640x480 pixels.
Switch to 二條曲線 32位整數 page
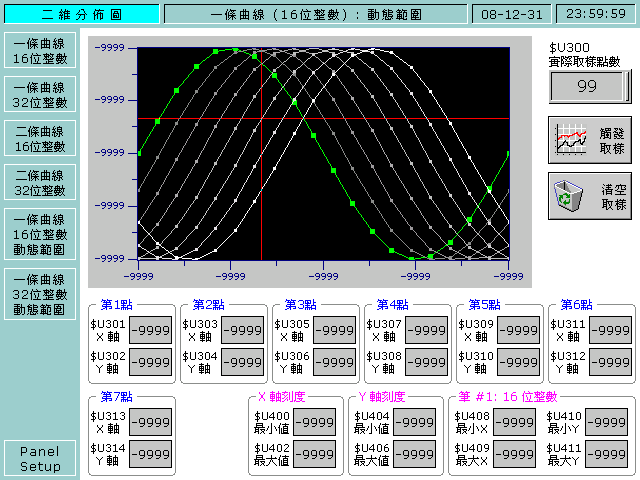click(x=40, y=184)
